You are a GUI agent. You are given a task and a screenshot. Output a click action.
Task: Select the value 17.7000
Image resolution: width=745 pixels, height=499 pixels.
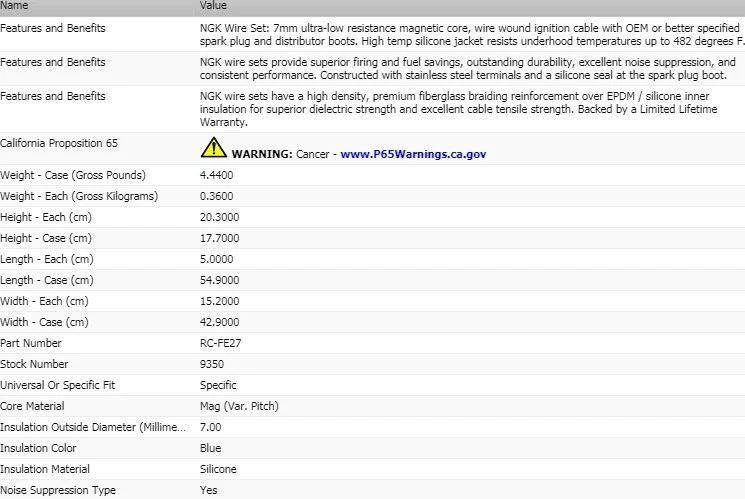(x=220, y=238)
